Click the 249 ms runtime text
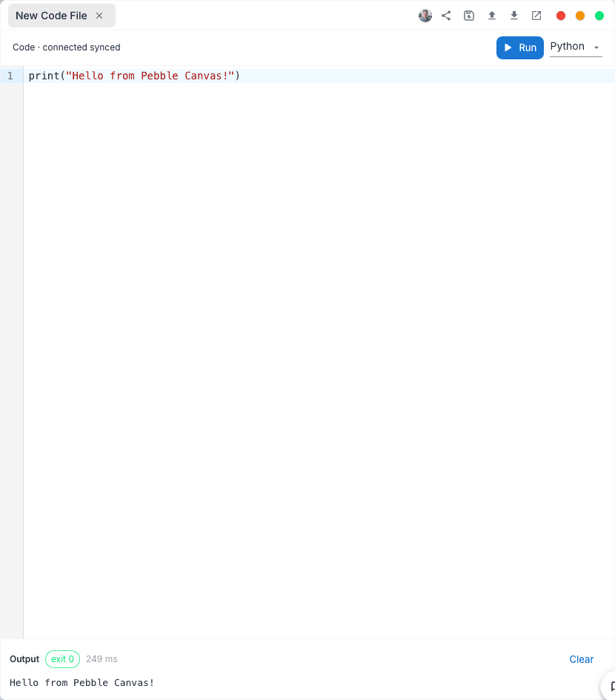This screenshot has width=615, height=700. pos(102,659)
